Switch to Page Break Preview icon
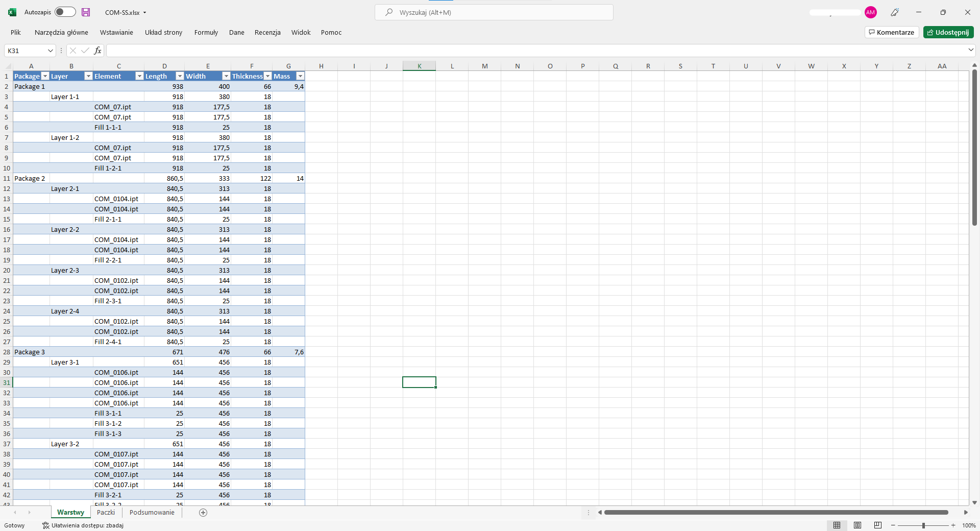The height and width of the screenshot is (531, 980). point(878,525)
